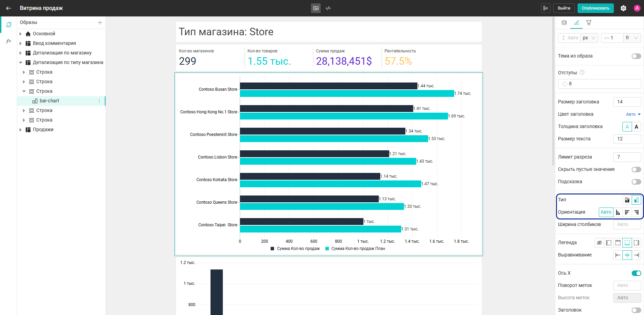Toggle Тема из образа switch
644x315 pixels.
(636, 56)
